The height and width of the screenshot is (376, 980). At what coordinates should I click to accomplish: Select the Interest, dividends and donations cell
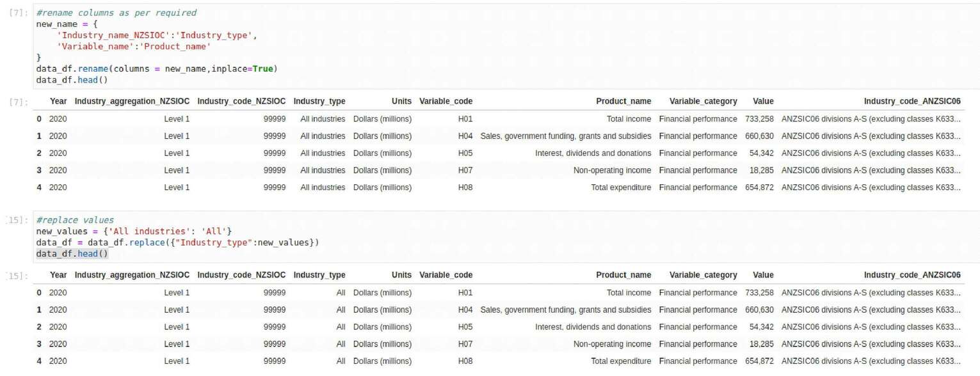[593, 153]
